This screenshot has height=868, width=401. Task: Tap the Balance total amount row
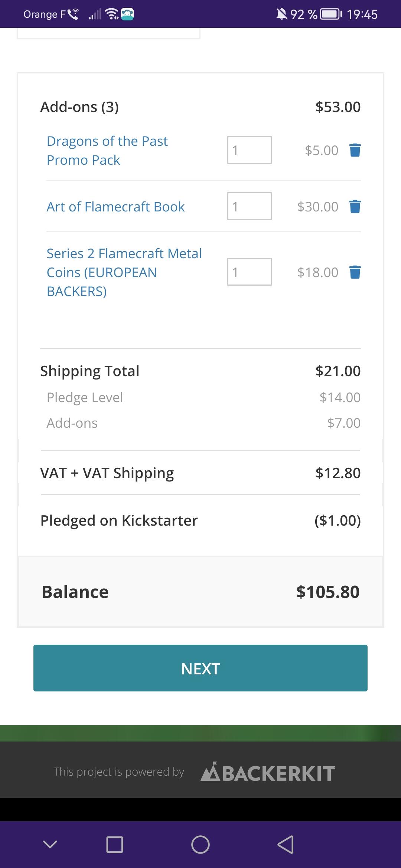click(200, 592)
